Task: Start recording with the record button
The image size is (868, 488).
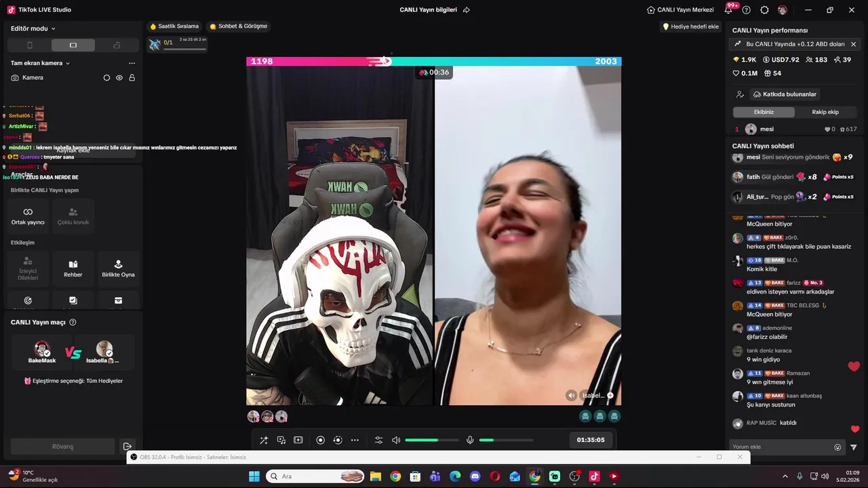Action: 321,440
